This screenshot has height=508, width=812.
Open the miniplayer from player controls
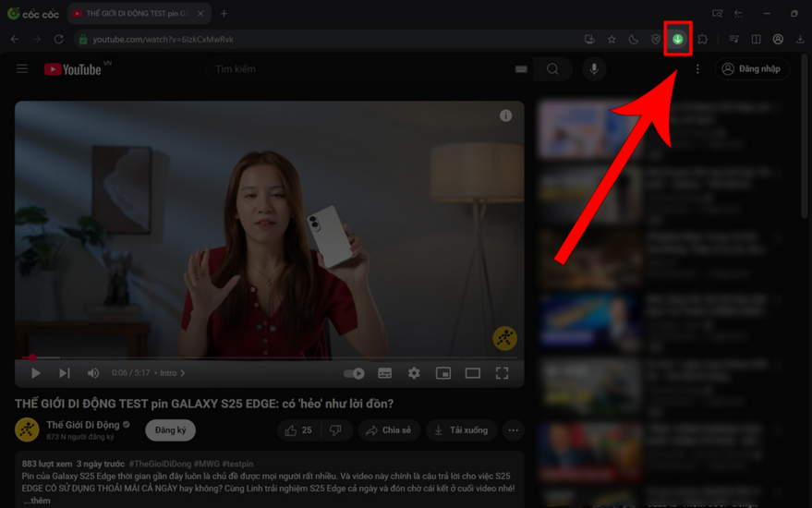click(x=443, y=373)
